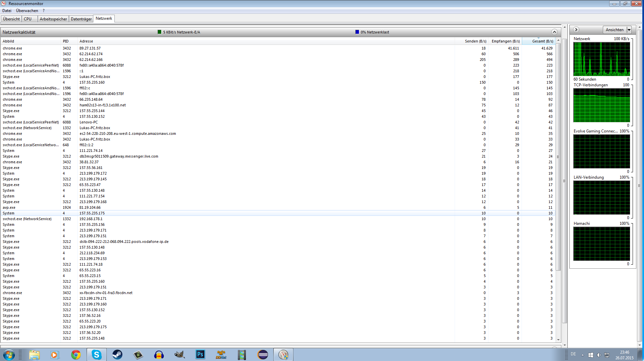The width and height of the screenshot is (644, 361).
Task: Click the volume speaker tray icon
Action: pos(599,355)
